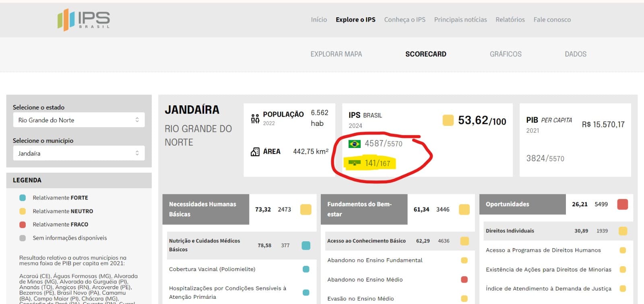
Task: Click Abandono no Ensino Fundamental text
Action: pos(375,260)
